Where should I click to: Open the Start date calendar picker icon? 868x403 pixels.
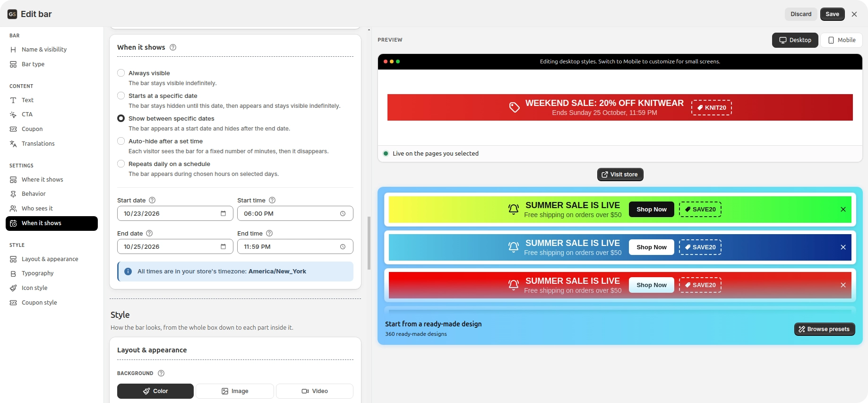pyautogui.click(x=223, y=213)
